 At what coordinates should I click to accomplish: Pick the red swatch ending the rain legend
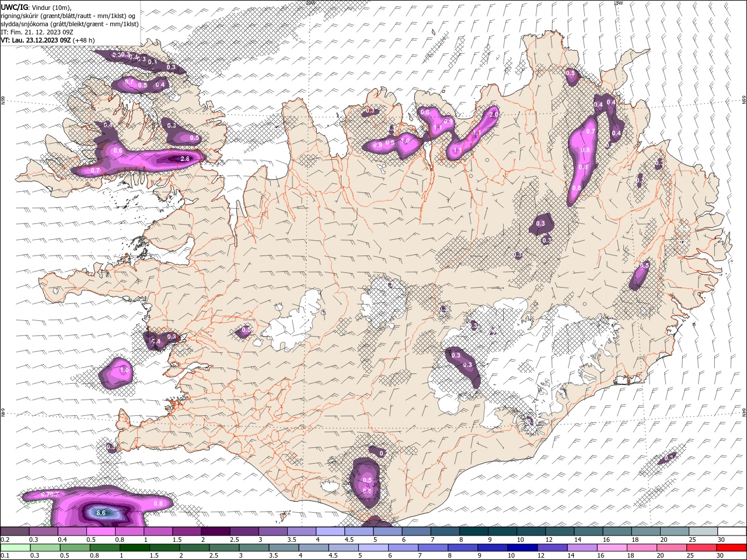[731, 548]
